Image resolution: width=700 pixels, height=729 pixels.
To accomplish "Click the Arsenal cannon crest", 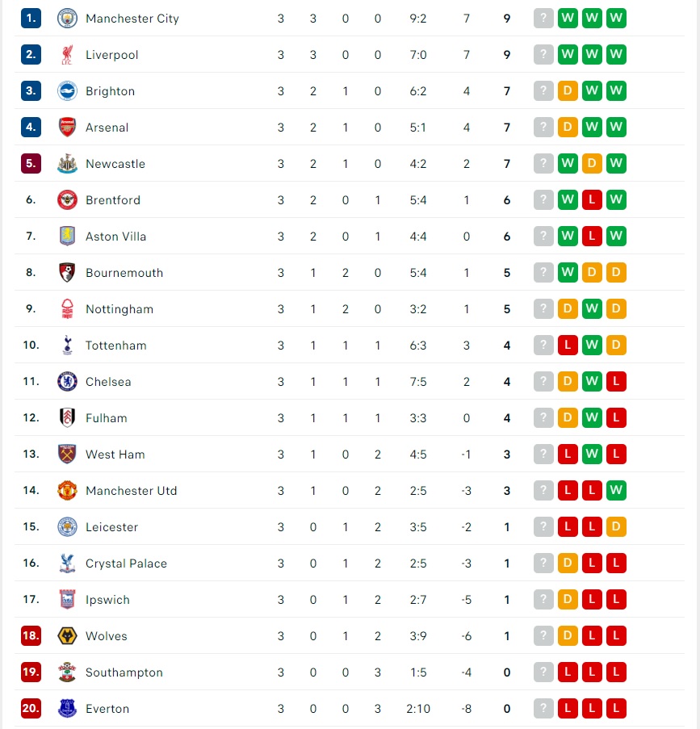I will point(67,128).
